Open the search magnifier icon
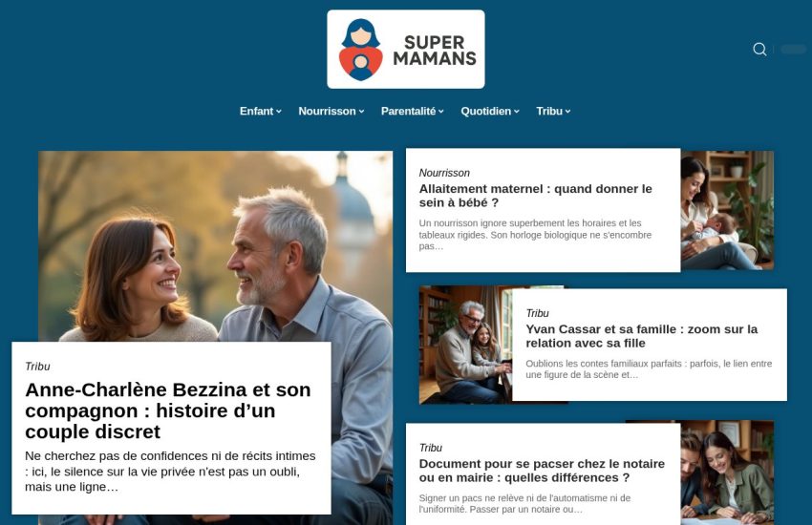 tap(759, 49)
